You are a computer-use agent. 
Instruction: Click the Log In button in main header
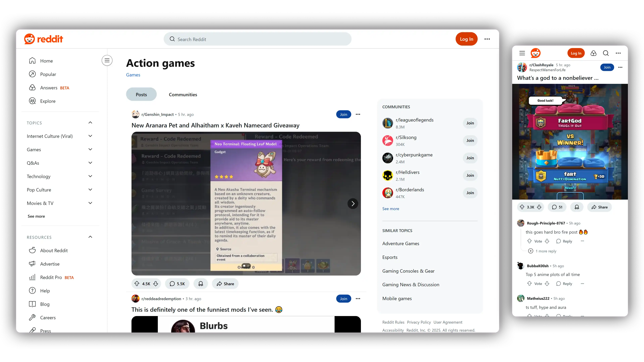point(466,39)
